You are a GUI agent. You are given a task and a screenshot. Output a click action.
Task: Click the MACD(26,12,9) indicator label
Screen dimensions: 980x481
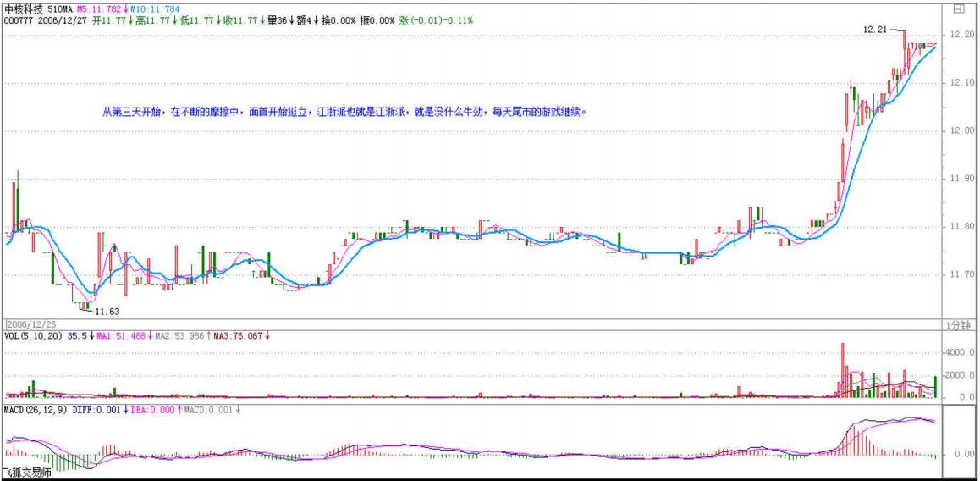pos(36,410)
